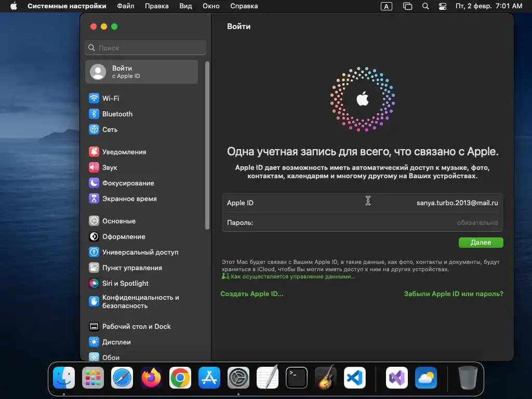Image resolution: width=532 pixels, height=399 pixels.
Task: Open the Окно menu
Action: 211,6
